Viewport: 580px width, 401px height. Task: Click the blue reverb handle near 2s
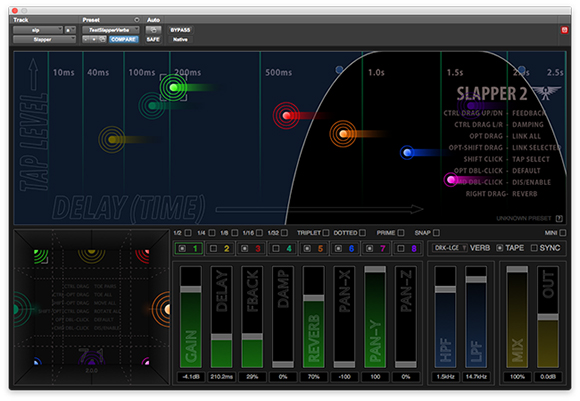pyautogui.click(x=521, y=69)
